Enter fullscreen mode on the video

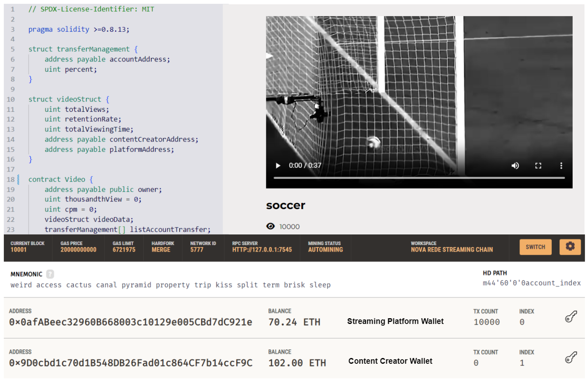point(538,166)
